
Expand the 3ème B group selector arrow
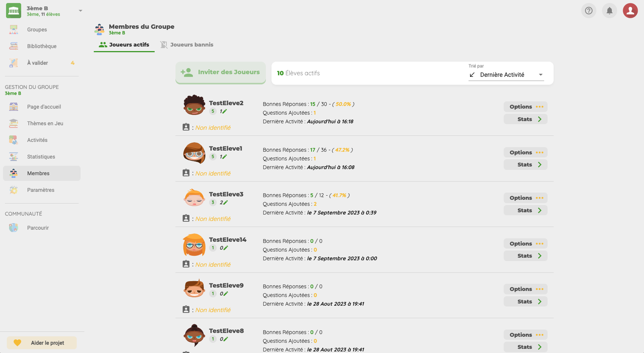(x=80, y=11)
